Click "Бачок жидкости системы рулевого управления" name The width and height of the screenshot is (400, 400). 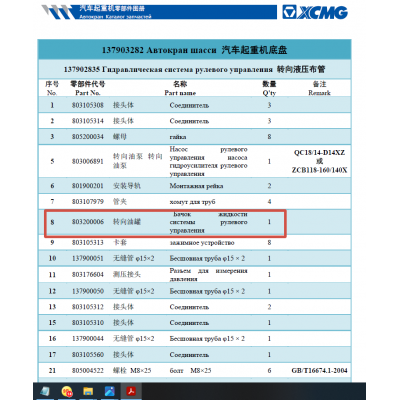point(208,222)
